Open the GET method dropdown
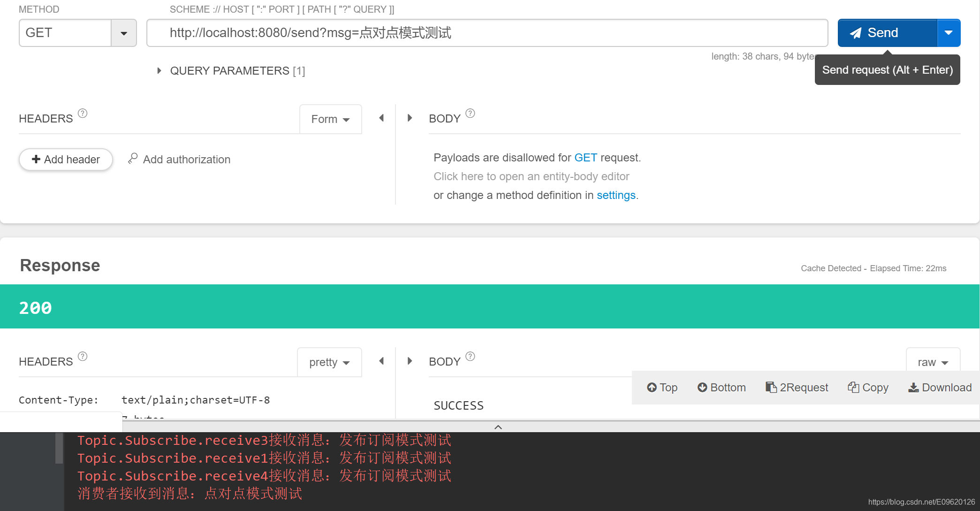 (124, 32)
